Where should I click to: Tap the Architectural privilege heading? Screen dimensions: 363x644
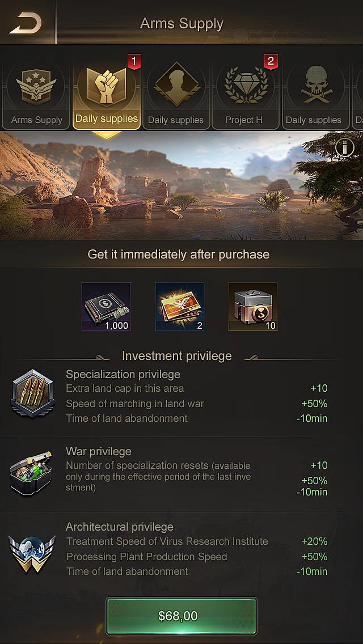[120, 527]
